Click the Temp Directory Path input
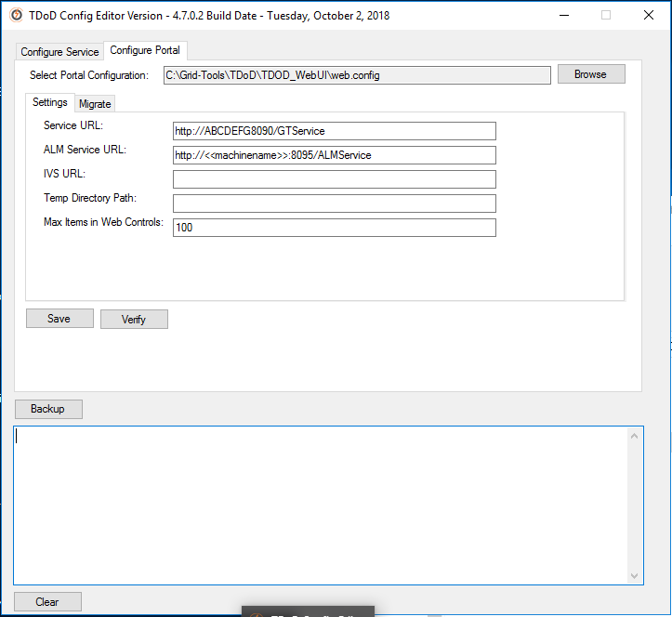Viewport: 672px width, 617px height. click(334, 203)
